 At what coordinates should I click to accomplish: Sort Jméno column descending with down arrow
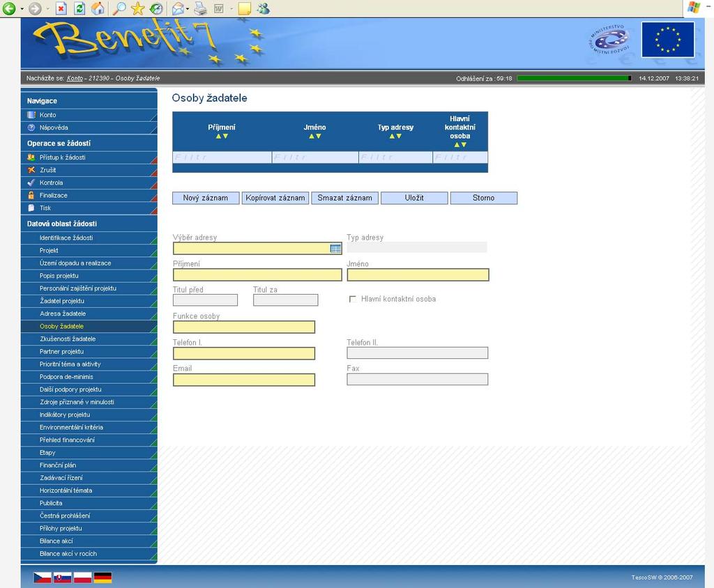(x=318, y=136)
